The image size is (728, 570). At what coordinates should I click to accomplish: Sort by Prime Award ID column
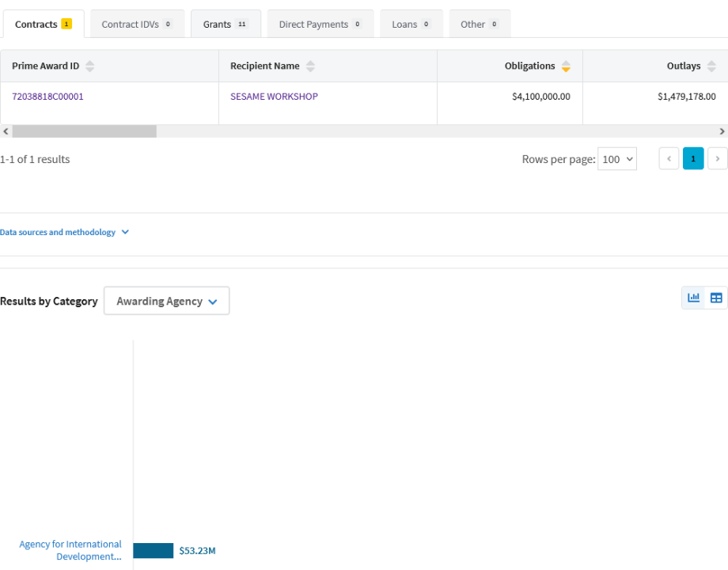pyautogui.click(x=89, y=66)
